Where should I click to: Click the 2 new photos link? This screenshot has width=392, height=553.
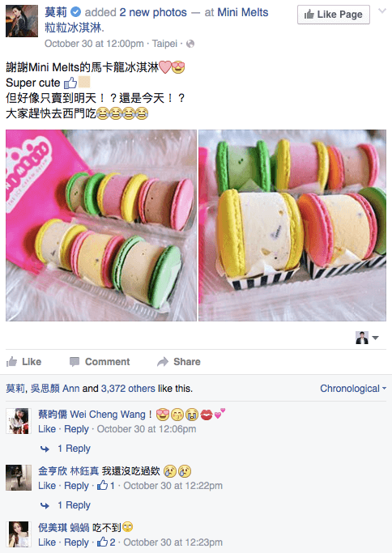tap(153, 12)
